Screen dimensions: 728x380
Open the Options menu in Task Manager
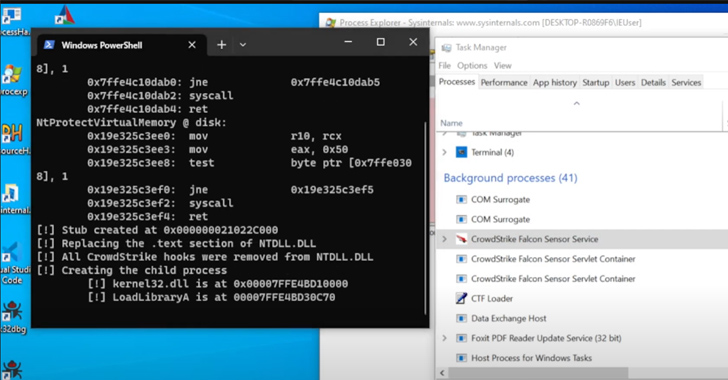pos(472,66)
